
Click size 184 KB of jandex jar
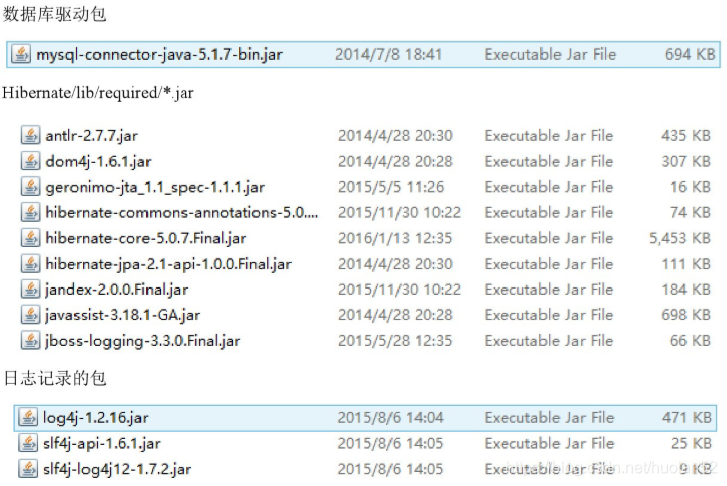tap(686, 289)
